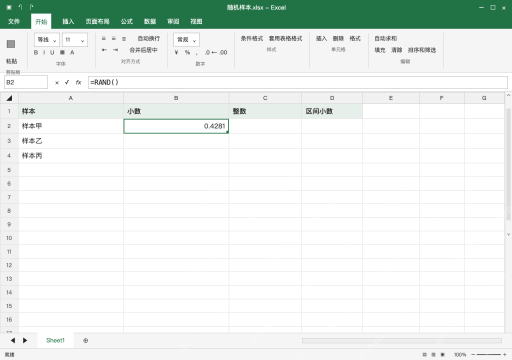Click the save icon in title bar
This screenshot has height=360, width=512.
[9, 7]
